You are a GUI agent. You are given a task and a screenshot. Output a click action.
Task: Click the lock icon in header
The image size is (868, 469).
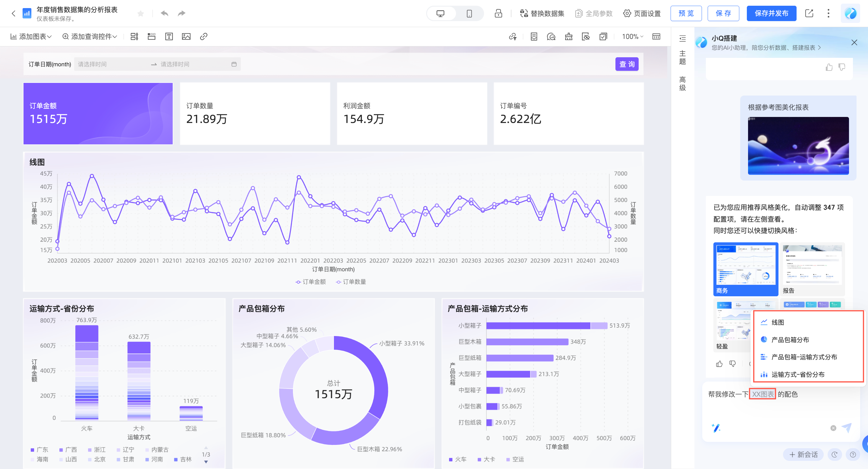click(x=498, y=14)
